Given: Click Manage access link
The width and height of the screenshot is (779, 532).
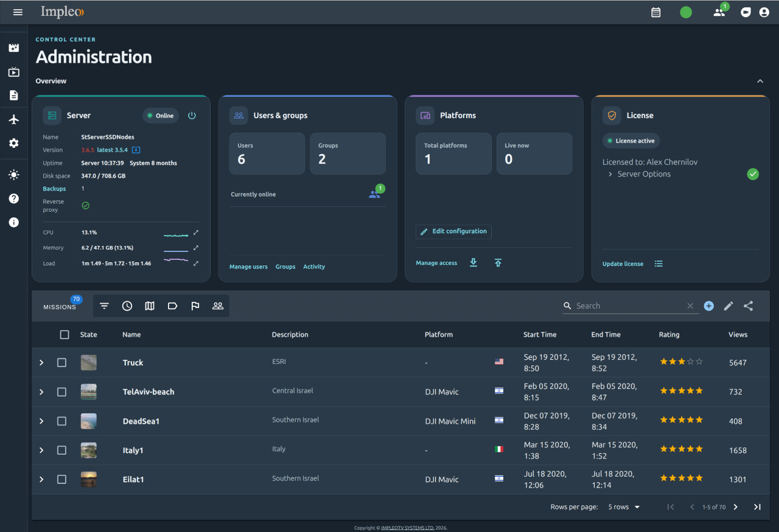Looking at the screenshot, I should (436, 263).
